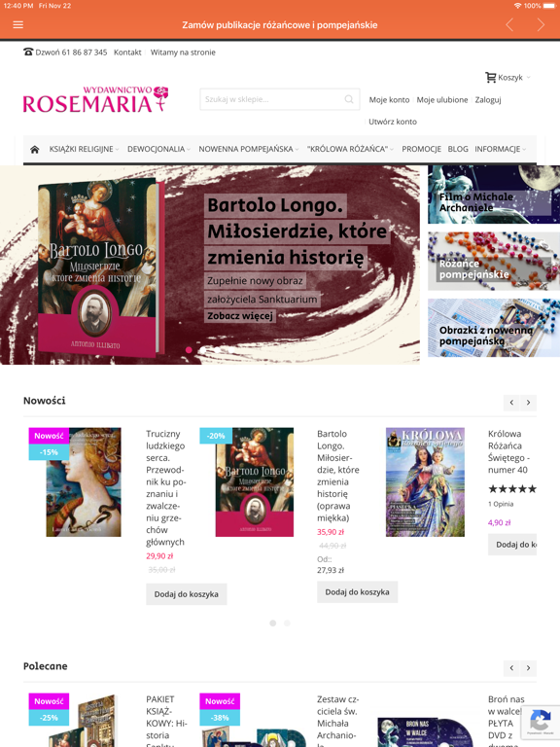Image resolution: width=560 pixels, height=747 pixels.
Task: Go to next announcement with right arrow
Action: tap(541, 24)
